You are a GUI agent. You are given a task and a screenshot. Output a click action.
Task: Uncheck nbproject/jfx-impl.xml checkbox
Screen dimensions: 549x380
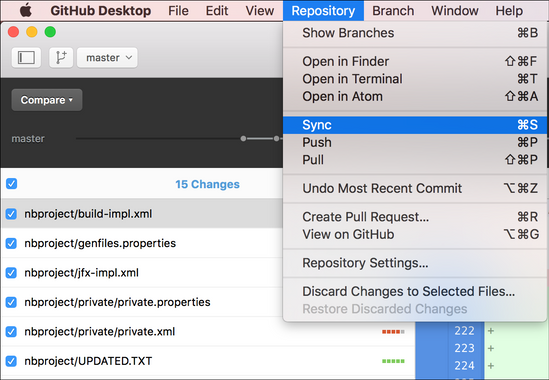coord(11,272)
